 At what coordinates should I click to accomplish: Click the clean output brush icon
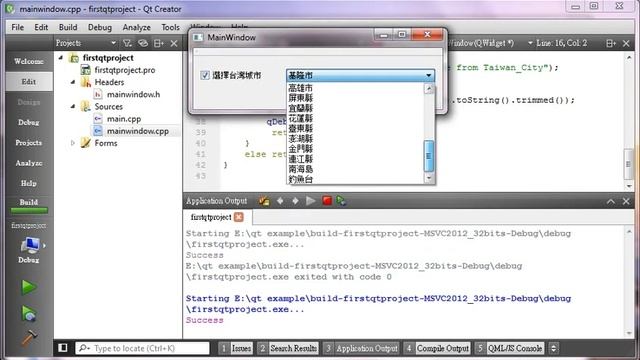(264, 201)
